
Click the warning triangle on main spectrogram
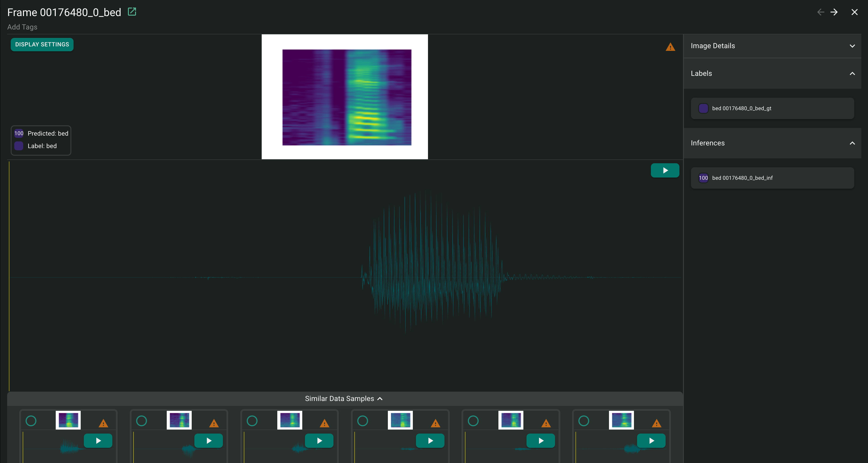coord(670,47)
